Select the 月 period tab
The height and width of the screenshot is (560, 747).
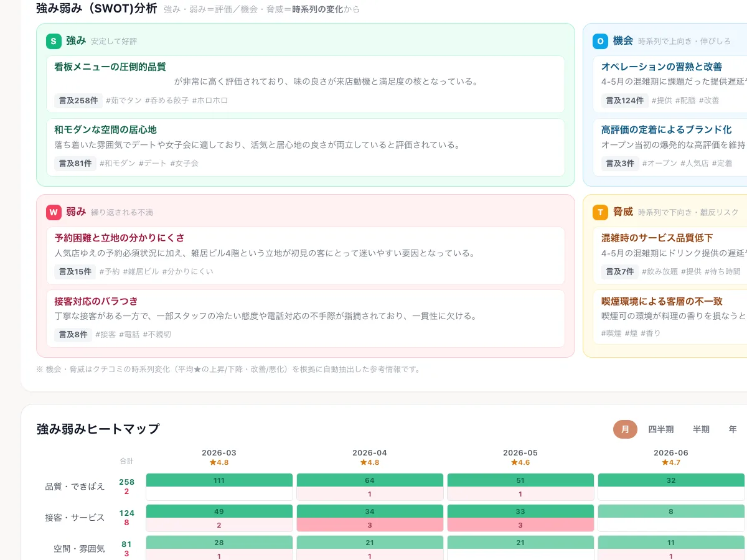click(625, 429)
